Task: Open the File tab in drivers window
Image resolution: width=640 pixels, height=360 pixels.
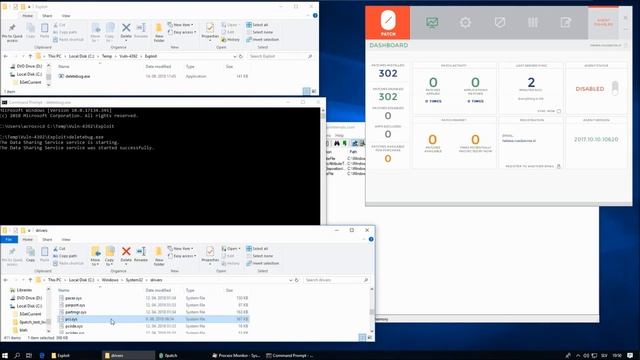Action: 9,240
